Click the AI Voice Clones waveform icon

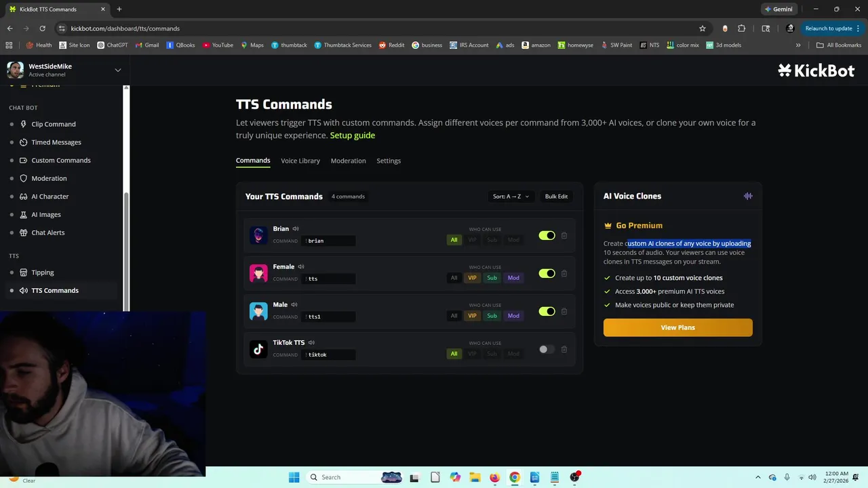click(748, 196)
